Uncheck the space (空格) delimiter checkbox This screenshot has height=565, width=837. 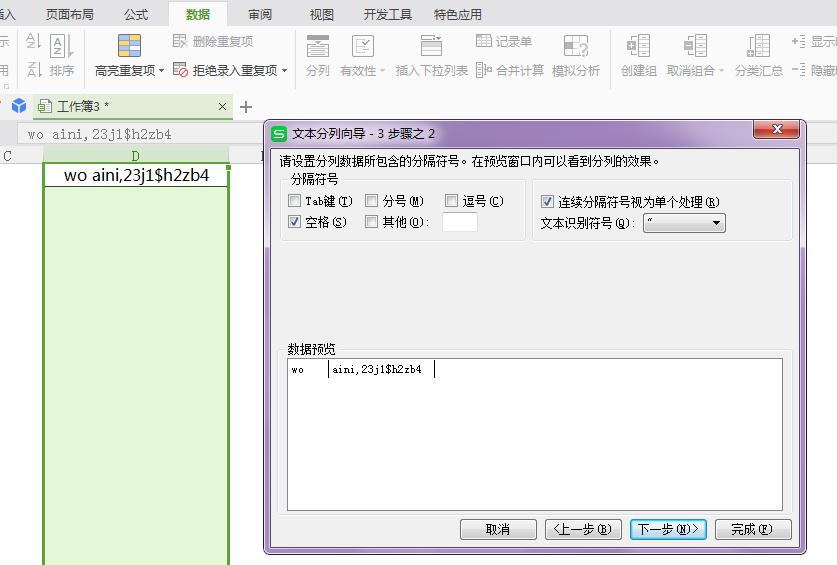click(294, 222)
